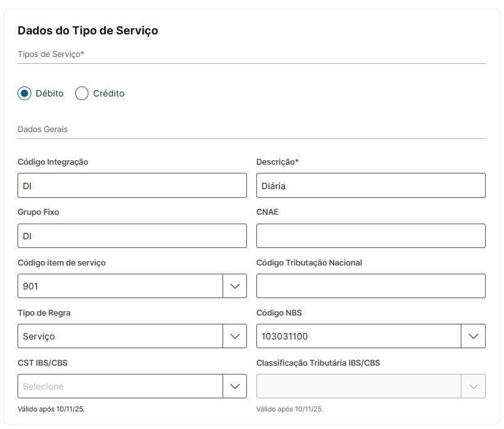
Task: Expand the Código NBS dropdown arrow
Action: click(473, 336)
